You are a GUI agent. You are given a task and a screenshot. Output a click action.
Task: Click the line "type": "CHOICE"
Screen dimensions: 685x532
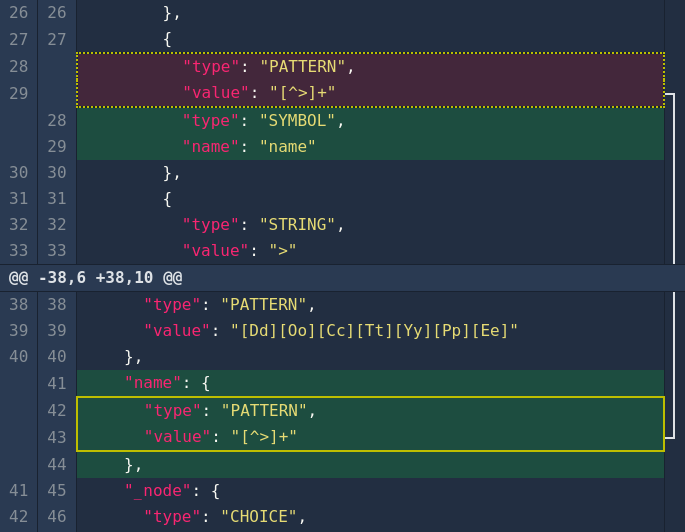(x=370, y=517)
